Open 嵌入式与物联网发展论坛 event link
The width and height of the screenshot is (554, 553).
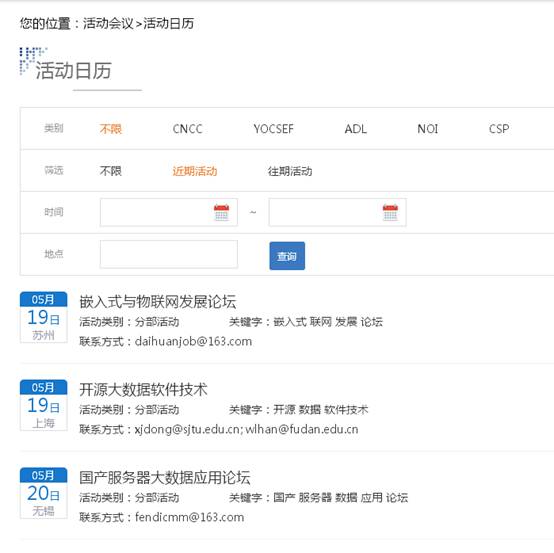point(158,302)
